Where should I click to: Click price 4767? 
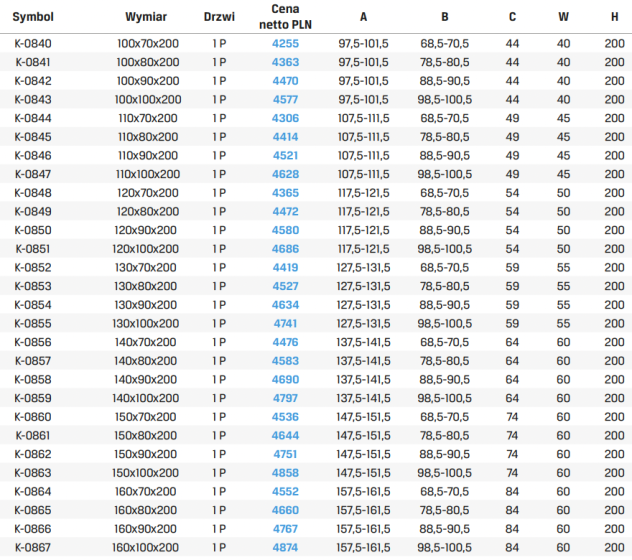click(285, 529)
